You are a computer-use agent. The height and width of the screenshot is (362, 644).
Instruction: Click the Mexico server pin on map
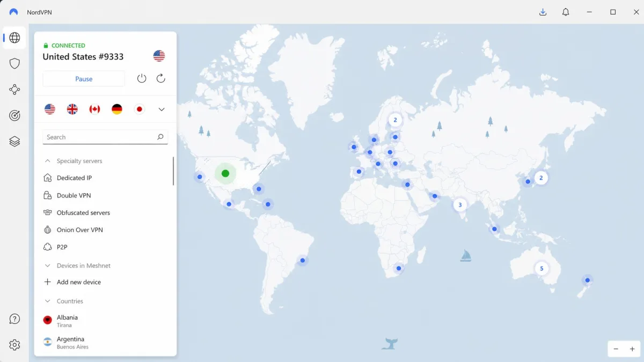coord(229,204)
